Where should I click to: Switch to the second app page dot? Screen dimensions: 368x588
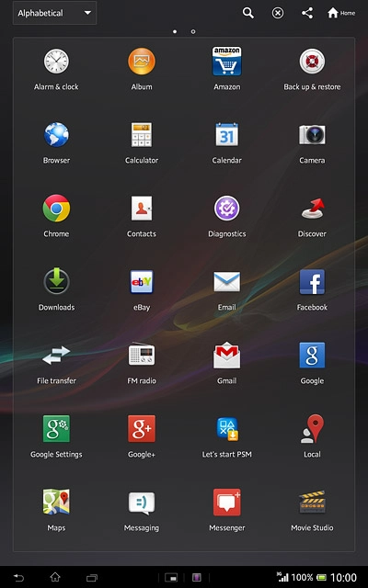(x=193, y=31)
